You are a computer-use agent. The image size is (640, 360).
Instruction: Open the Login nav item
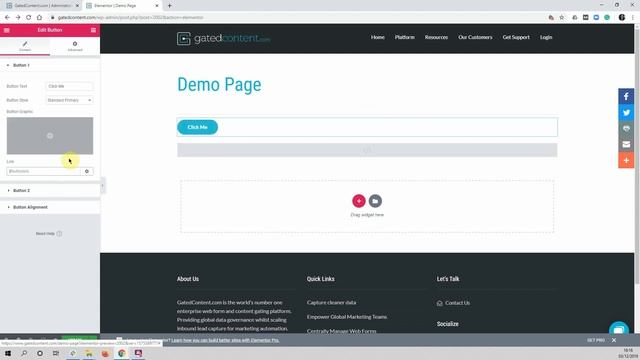point(546,37)
